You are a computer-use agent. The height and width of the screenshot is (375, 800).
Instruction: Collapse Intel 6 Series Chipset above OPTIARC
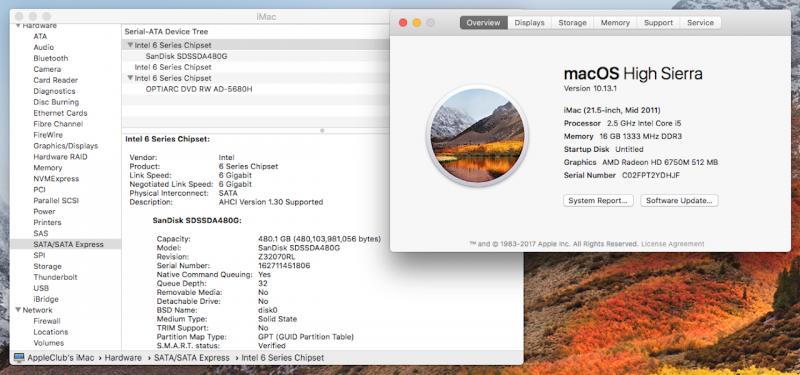131,78
